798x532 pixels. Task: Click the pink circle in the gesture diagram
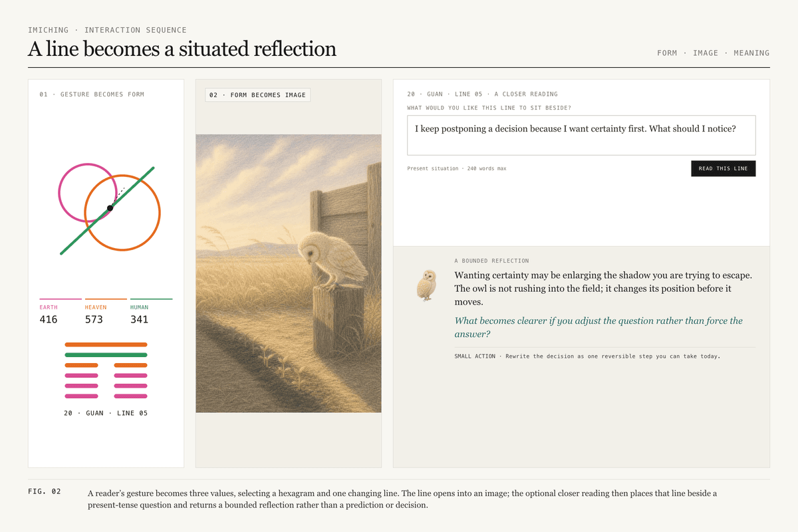[x=87, y=192]
